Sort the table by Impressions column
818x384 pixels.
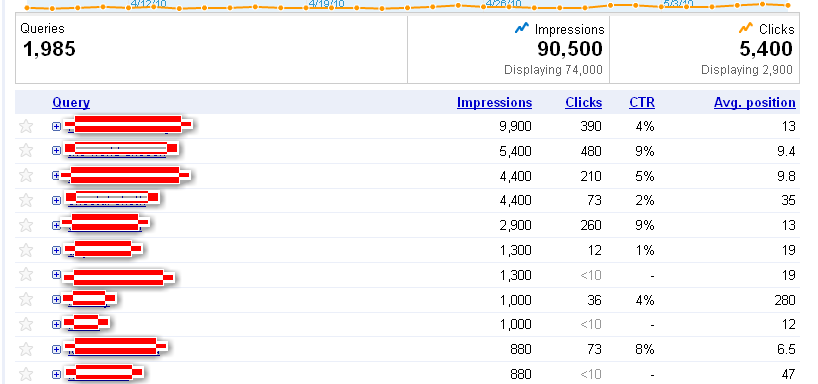point(495,103)
